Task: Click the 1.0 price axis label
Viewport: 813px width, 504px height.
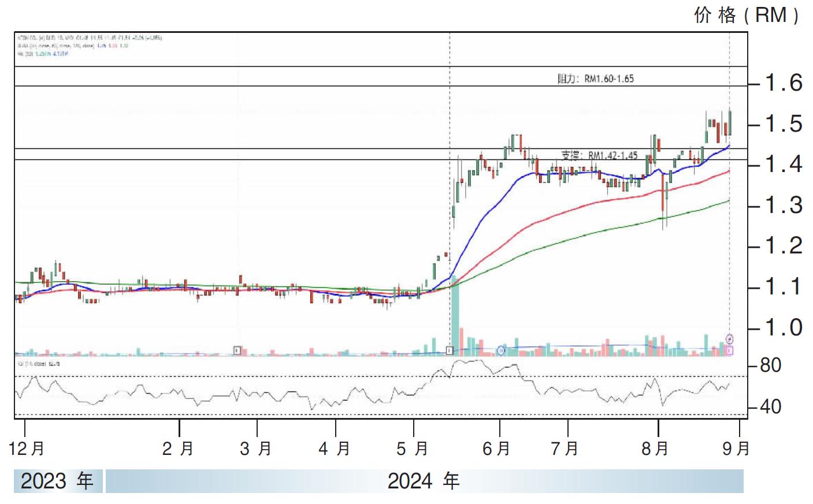Action: pyautogui.click(x=783, y=327)
